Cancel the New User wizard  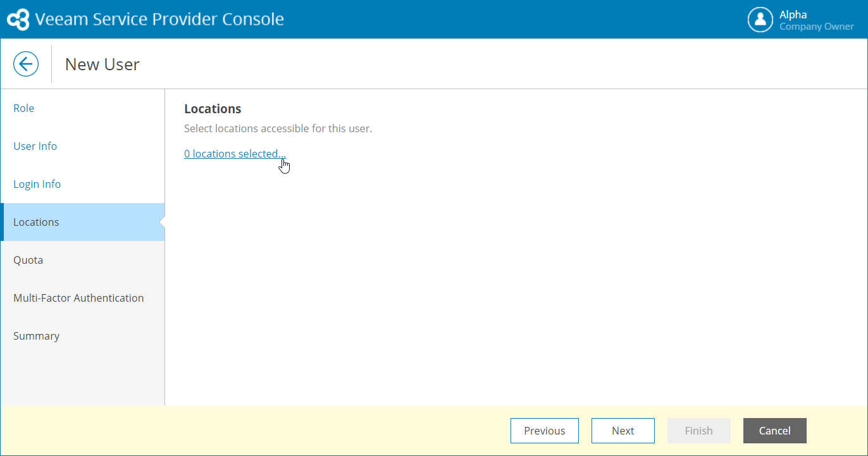(774, 431)
